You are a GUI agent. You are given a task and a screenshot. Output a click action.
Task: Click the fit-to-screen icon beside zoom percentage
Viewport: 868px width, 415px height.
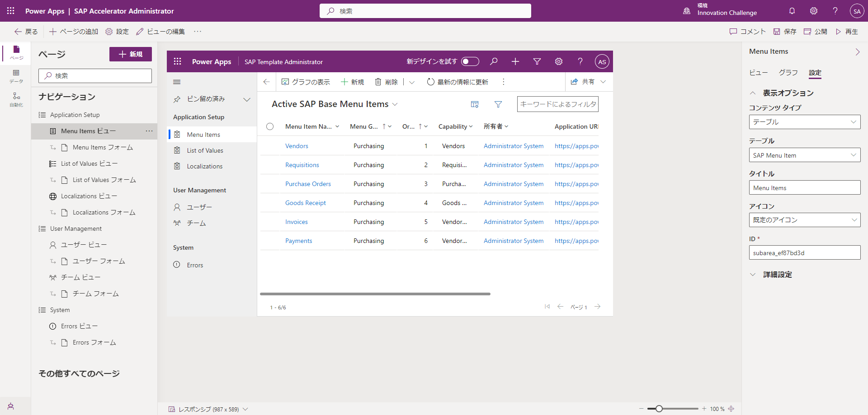[x=731, y=409]
